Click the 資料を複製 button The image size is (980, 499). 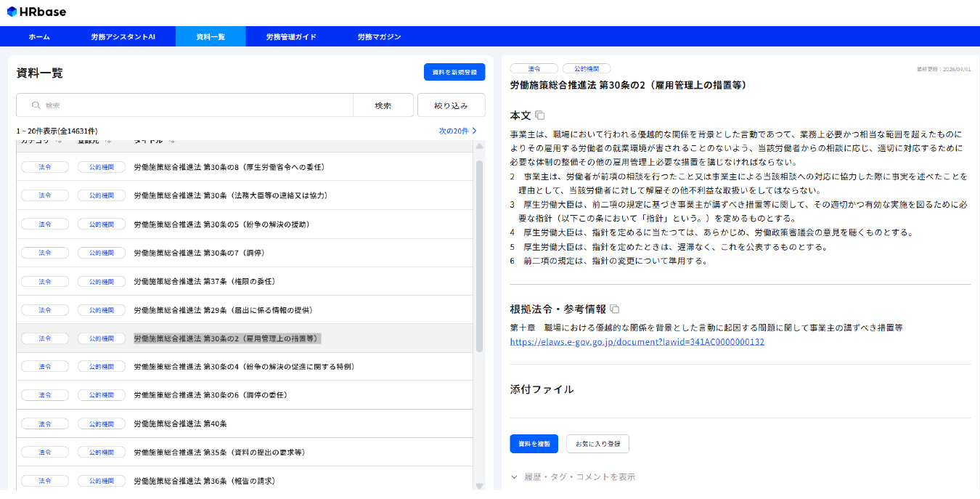534,444
